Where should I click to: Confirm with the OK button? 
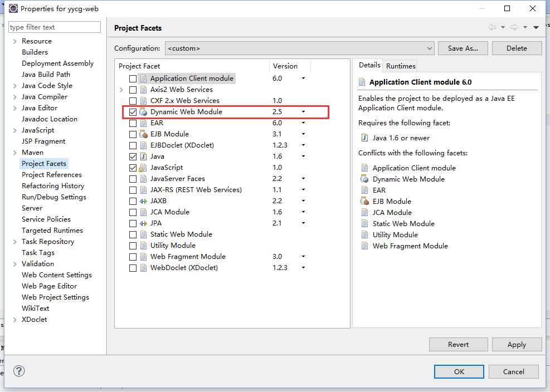click(x=459, y=371)
